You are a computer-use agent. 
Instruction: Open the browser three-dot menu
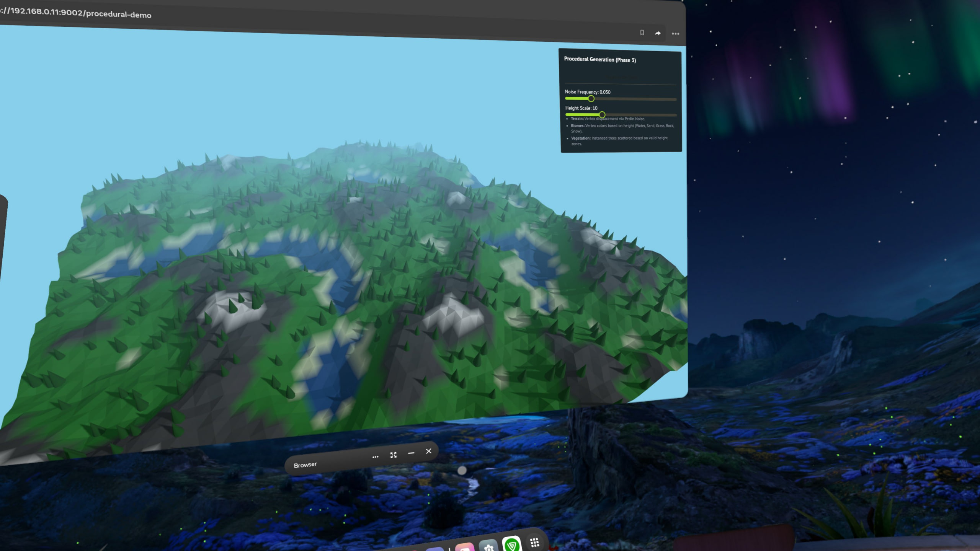pos(675,34)
